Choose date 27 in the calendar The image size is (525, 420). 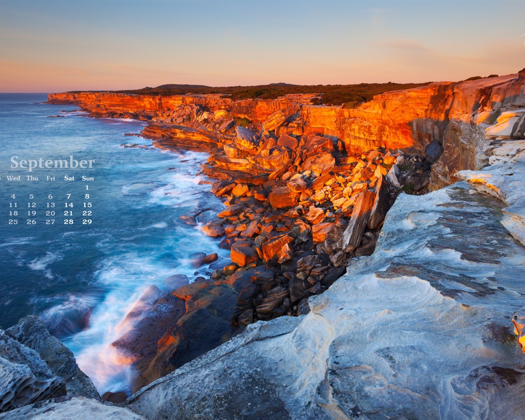[x=50, y=222]
